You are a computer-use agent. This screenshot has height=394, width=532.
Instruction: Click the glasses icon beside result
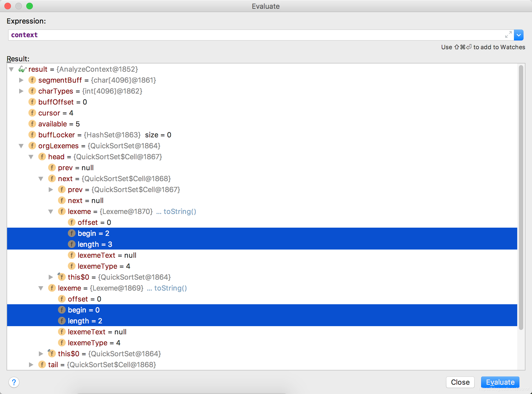pos(22,69)
